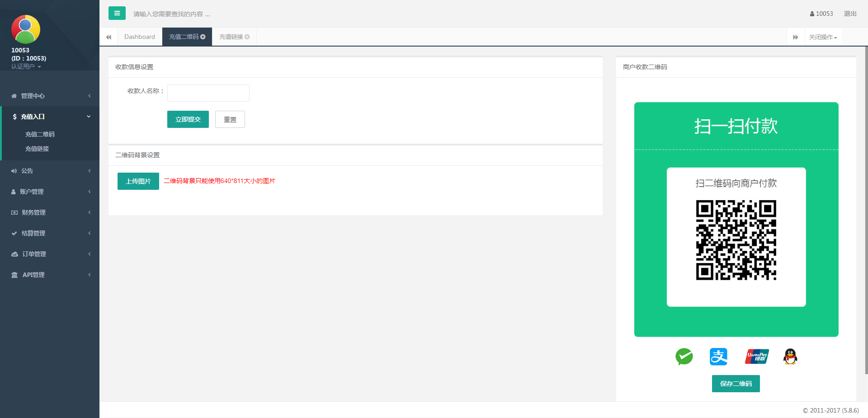This screenshot has width=868, height=418.
Task: Click the 二维码背景设置 panel heading
Action: 137,155
